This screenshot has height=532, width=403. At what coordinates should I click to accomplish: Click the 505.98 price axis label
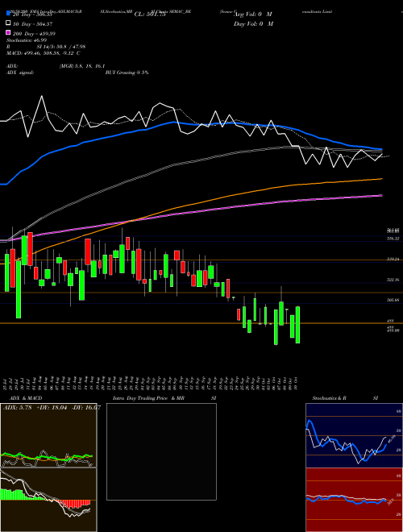[393, 301]
